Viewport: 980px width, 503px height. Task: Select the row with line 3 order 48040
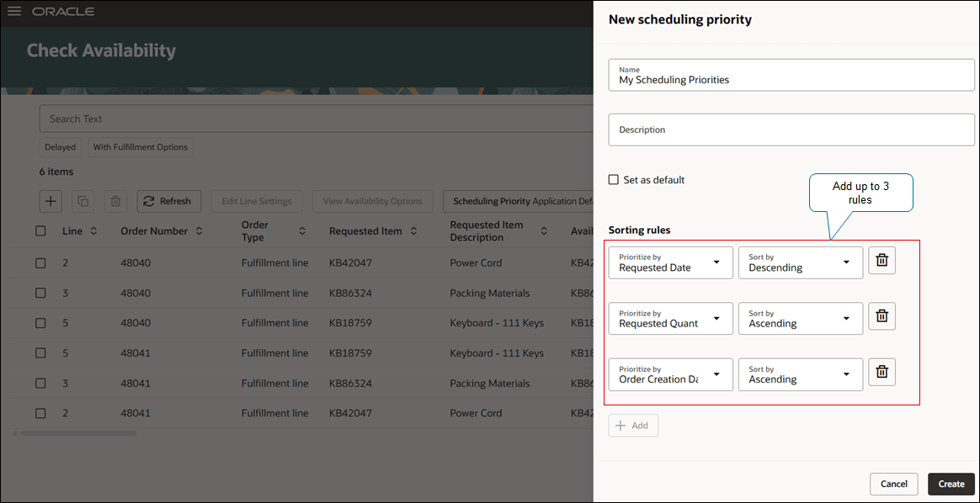point(40,294)
